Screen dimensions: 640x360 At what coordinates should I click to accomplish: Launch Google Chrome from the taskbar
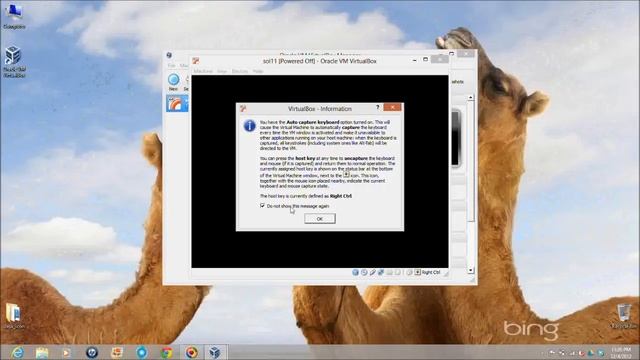[167, 352]
